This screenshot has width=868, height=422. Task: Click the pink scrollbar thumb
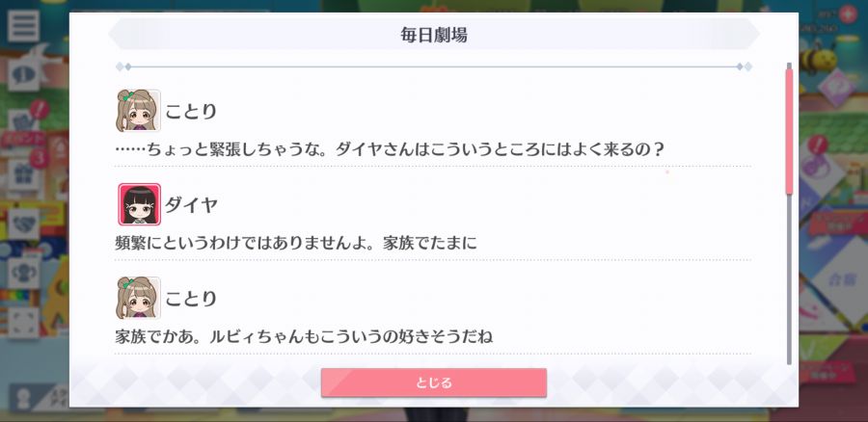(789, 131)
